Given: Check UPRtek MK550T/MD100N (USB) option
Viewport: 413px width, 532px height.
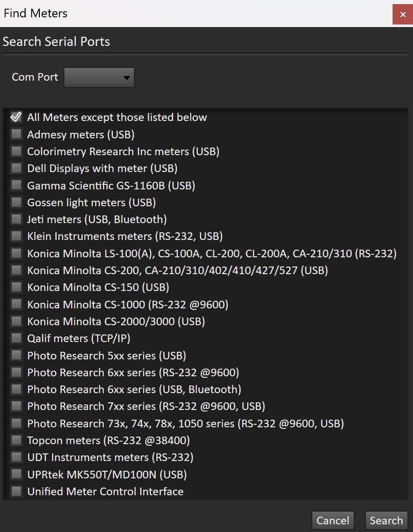Looking at the screenshot, I should tap(16, 474).
